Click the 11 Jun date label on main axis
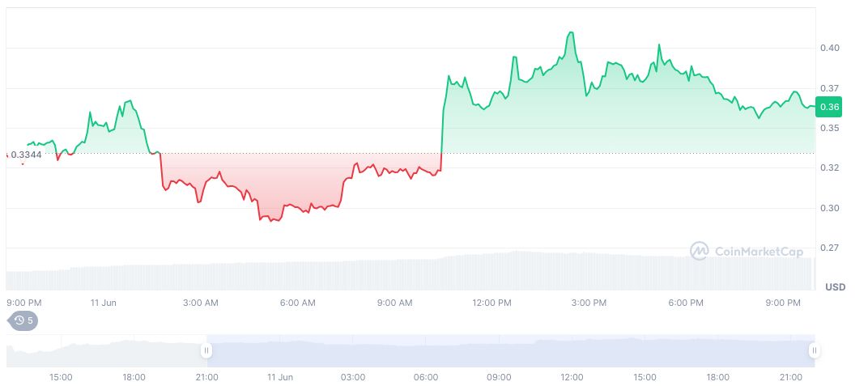868x386 pixels. tap(104, 303)
